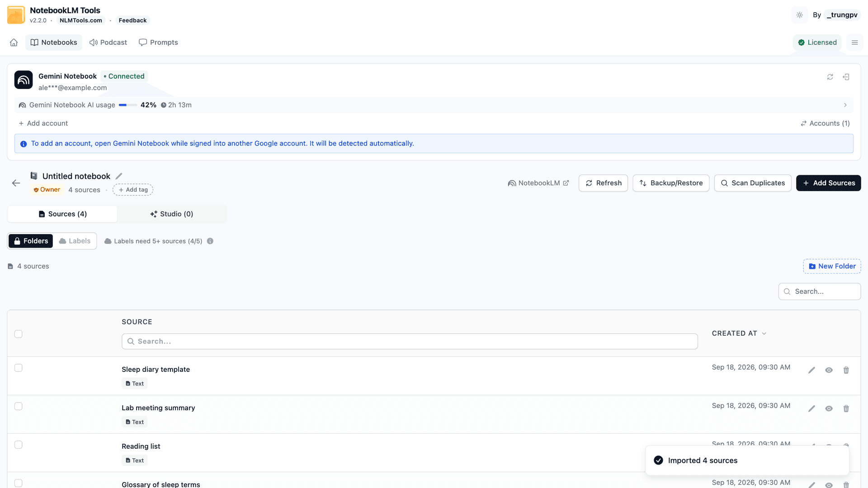Open the Podcast tab
868x488 pixels.
(x=108, y=42)
